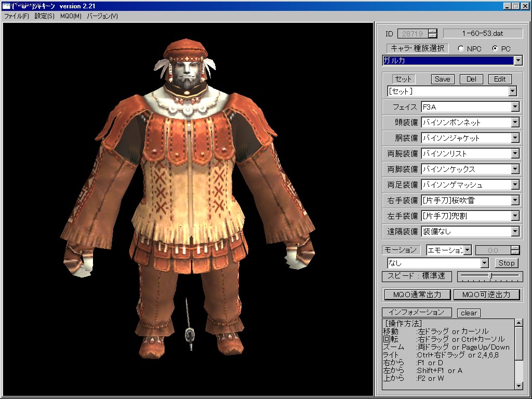Click the Save button for sets
532x399 pixels.
click(443, 79)
